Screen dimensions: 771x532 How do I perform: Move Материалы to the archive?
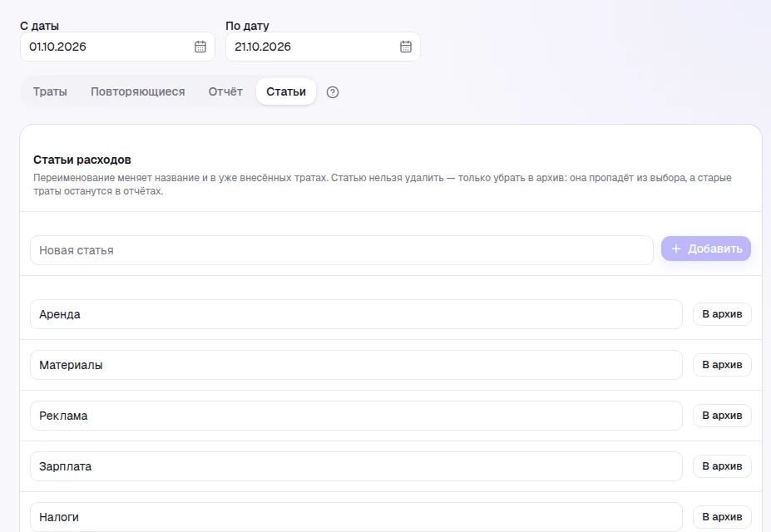point(722,364)
